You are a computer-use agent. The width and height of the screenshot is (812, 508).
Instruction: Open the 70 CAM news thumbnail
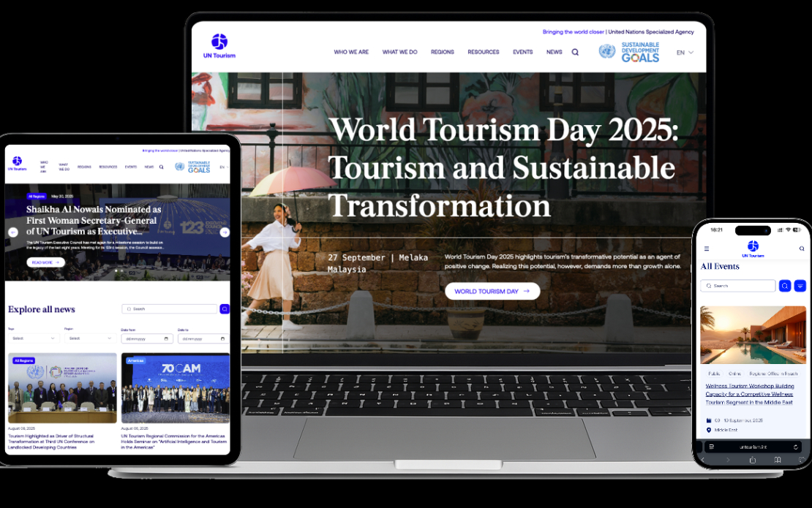click(x=176, y=388)
